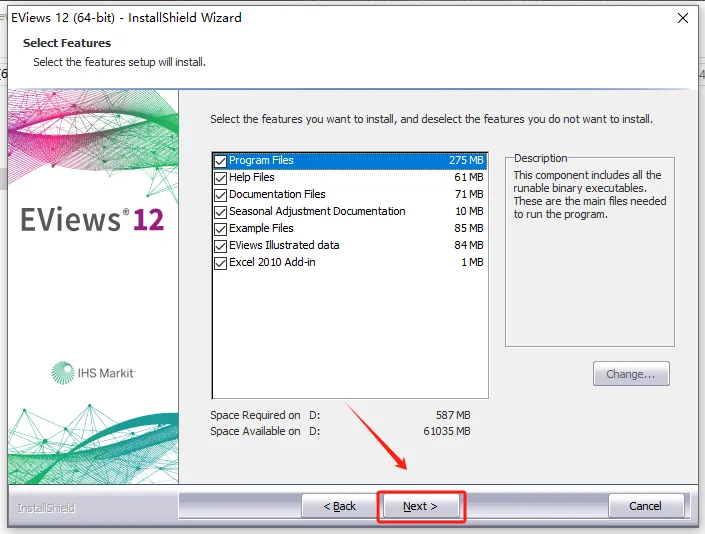Image resolution: width=705 pixels, height=534 pixels.
Task: Click the Change... button
Action: 631,374
